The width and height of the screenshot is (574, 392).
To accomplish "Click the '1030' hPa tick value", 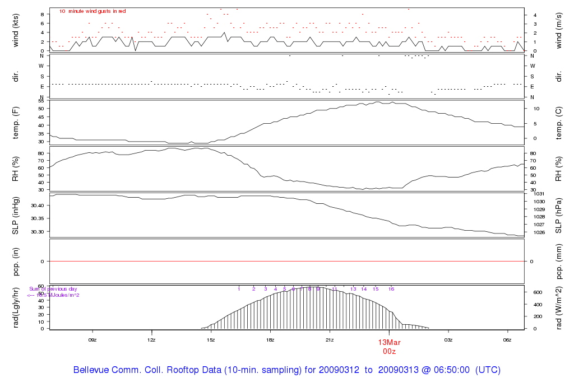I will click(x=539, y=202).
